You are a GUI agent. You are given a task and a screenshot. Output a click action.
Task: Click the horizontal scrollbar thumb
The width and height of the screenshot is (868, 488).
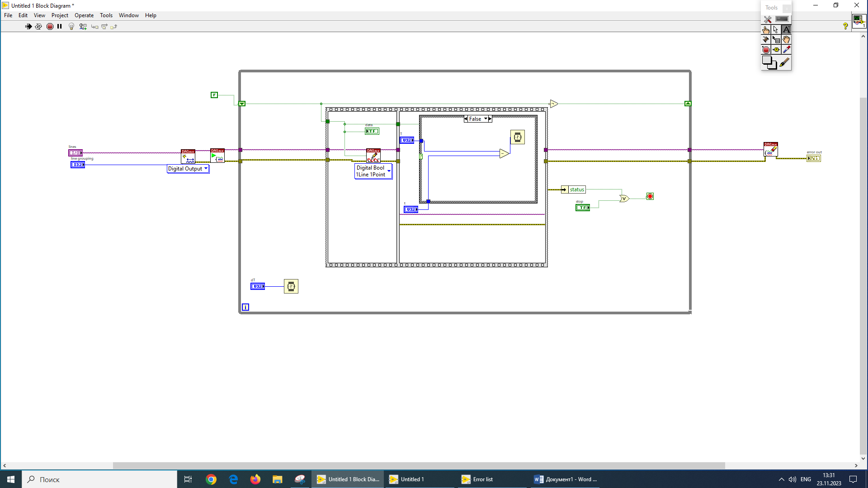click(x=419, y=465)
